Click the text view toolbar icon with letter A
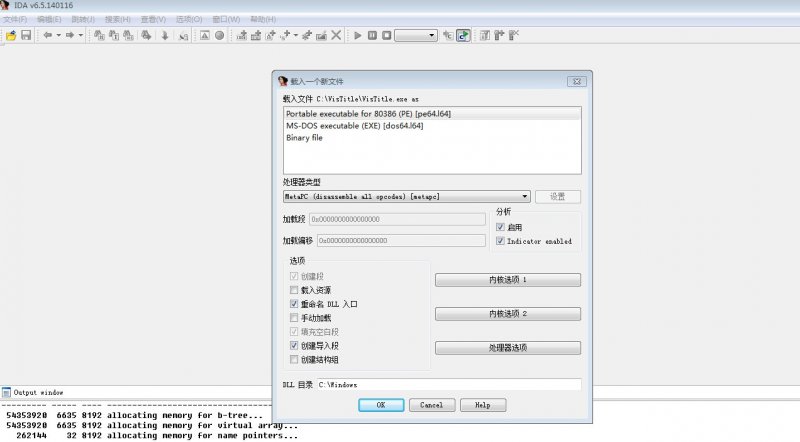This screenshot has width=800, height=442. coord(205,35)
